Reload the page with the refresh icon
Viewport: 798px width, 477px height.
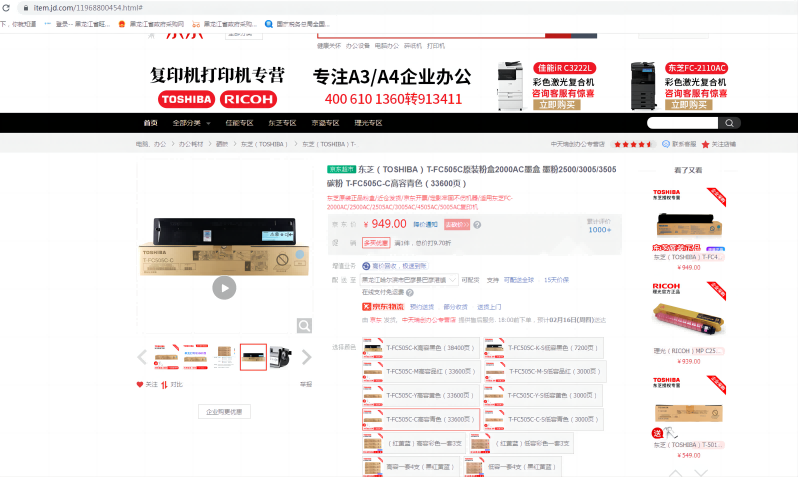(6, 8)
